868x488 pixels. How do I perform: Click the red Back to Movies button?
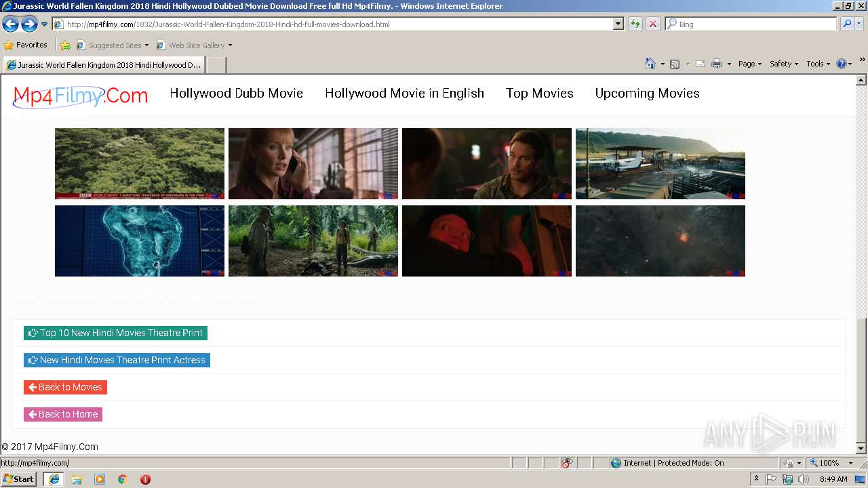coord(65,387)
